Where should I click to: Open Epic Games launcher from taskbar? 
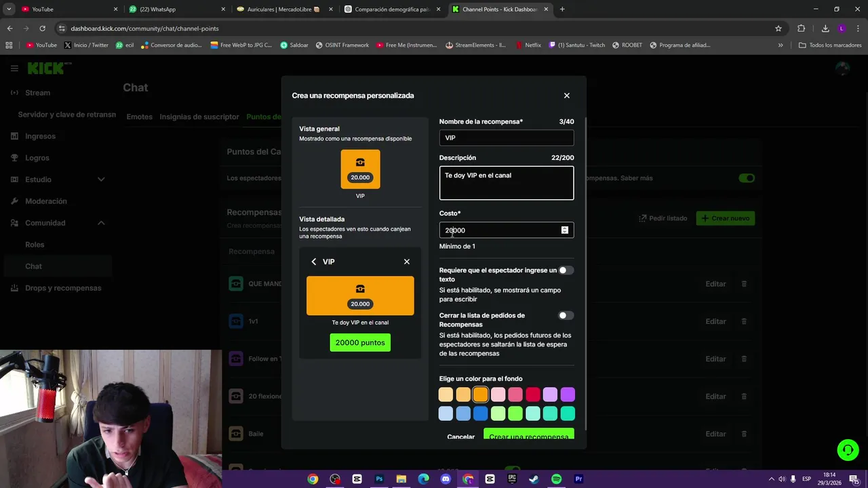pyautogui.click(x=512, y=479)
